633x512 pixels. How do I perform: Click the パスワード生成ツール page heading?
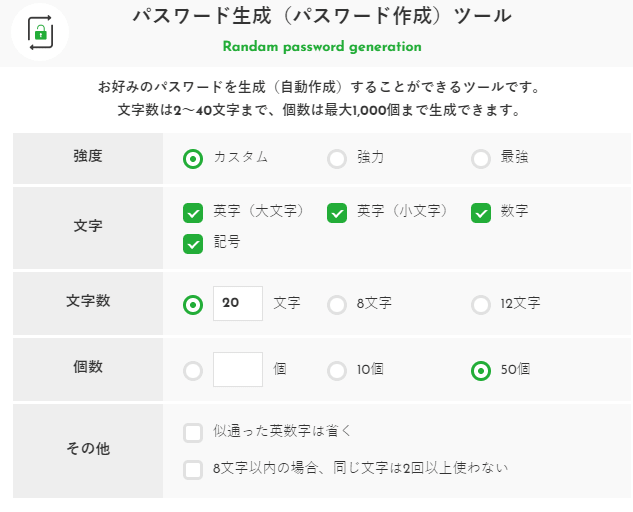(321, 16)
